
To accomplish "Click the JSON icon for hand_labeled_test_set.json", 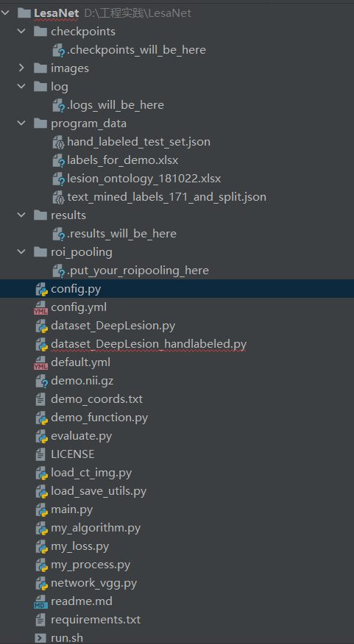I will pyautogui.click(x=59, y=142).
